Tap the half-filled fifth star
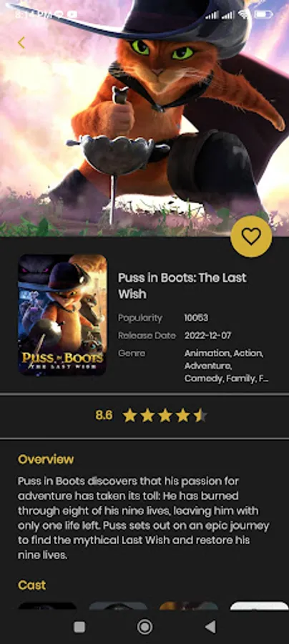The image size is (289, 644). tap(200, 415)
